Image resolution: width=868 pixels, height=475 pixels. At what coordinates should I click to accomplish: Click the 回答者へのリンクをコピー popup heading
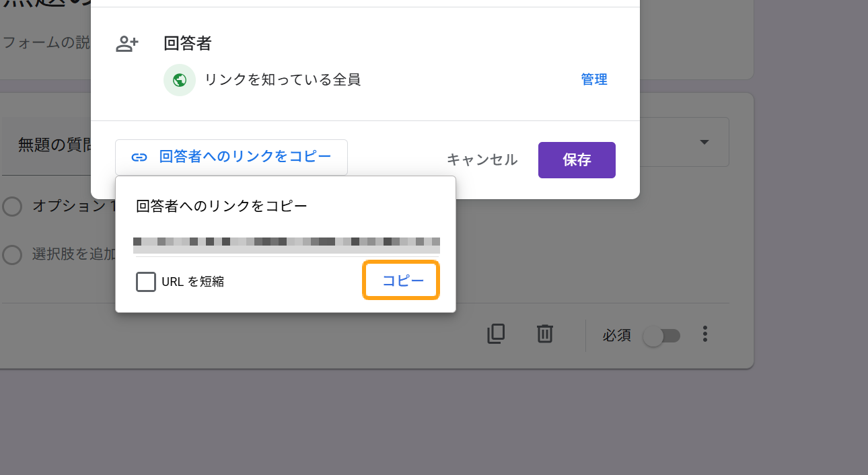click(x=221, y=206)
